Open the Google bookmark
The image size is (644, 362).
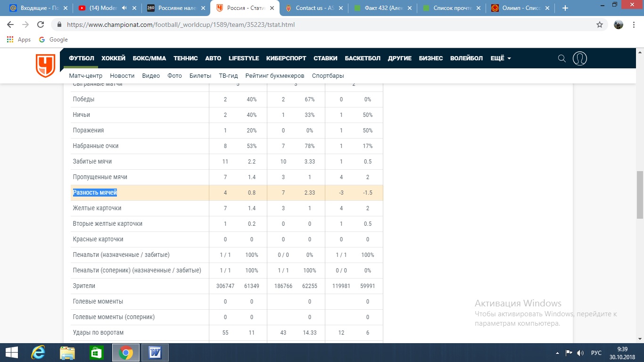(53, 40)
